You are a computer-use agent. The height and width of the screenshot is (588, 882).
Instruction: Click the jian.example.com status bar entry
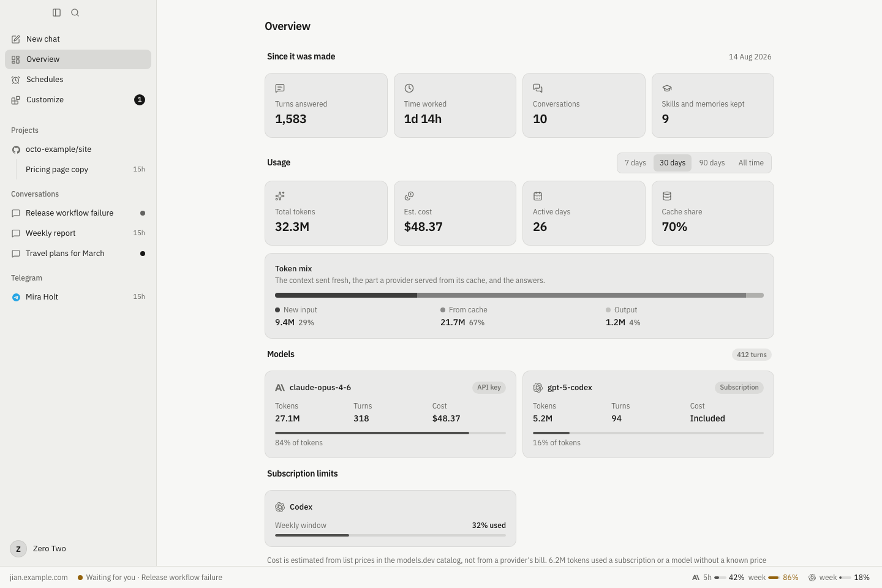point(39,578)
